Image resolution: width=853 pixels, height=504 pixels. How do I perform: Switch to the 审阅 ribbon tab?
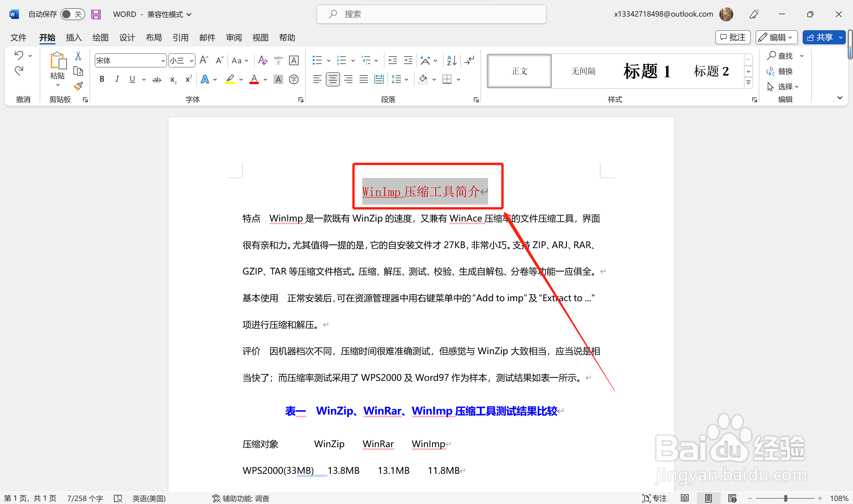point(234,37)
